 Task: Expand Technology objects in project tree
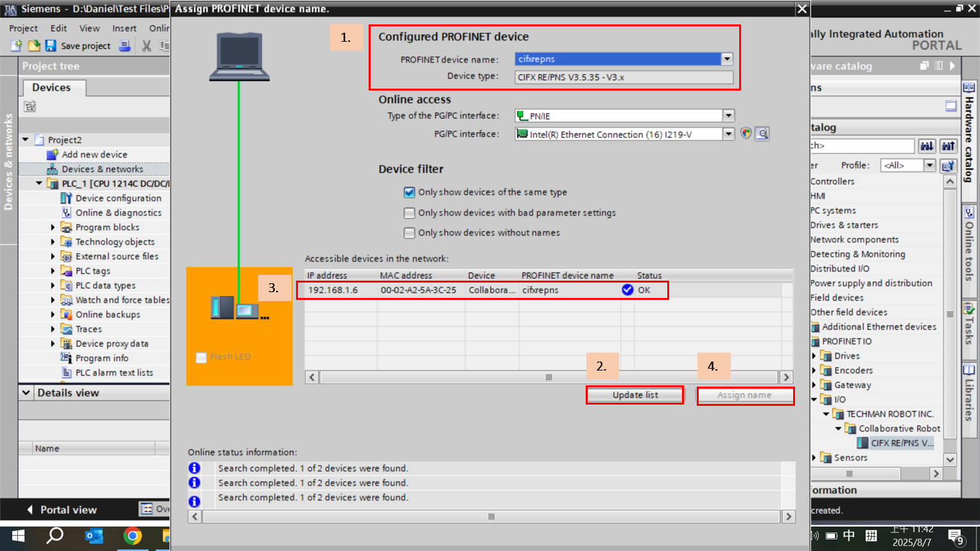53,242
